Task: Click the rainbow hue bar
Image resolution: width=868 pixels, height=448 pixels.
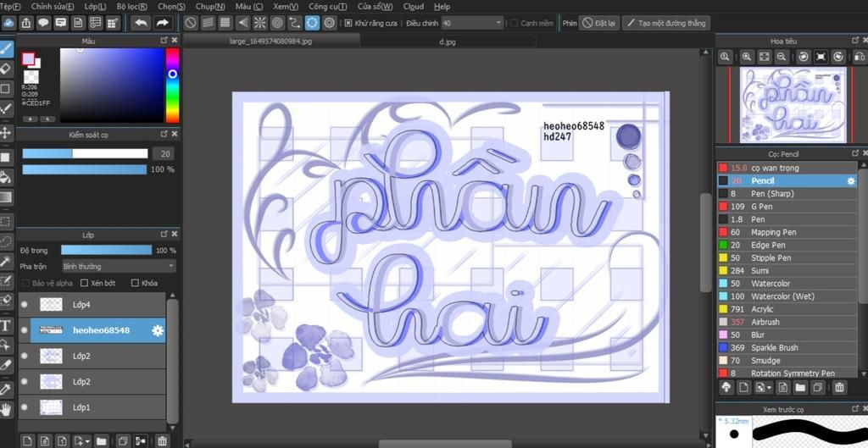Action: pos(173,86)
